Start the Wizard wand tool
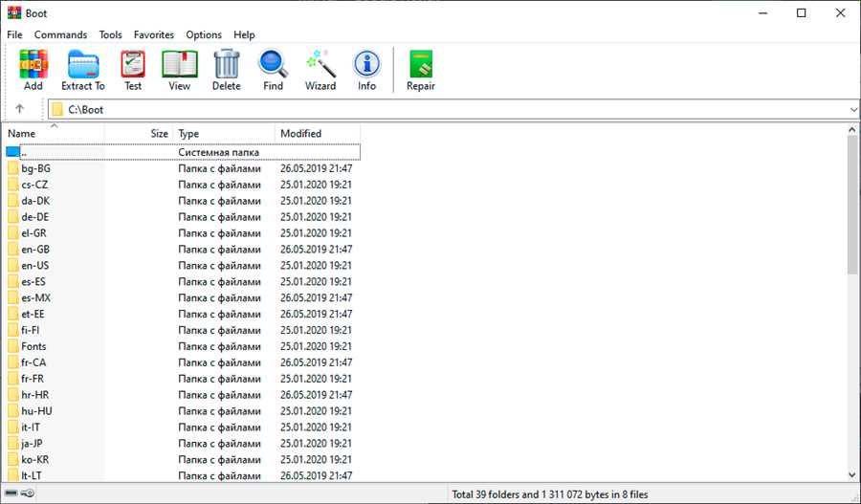Image resolution: width=861 pixels, height=504 pixels. coord(320,69)
